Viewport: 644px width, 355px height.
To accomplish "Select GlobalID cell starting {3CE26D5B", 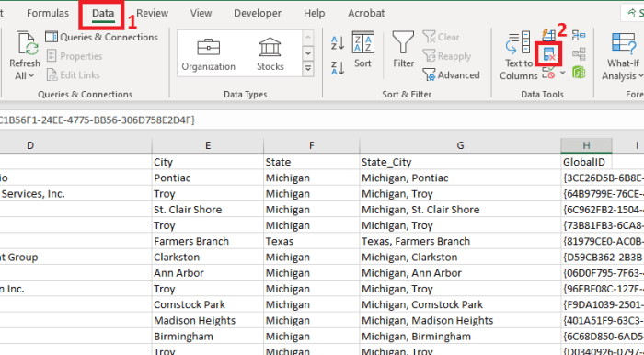I will coord(603,177).
